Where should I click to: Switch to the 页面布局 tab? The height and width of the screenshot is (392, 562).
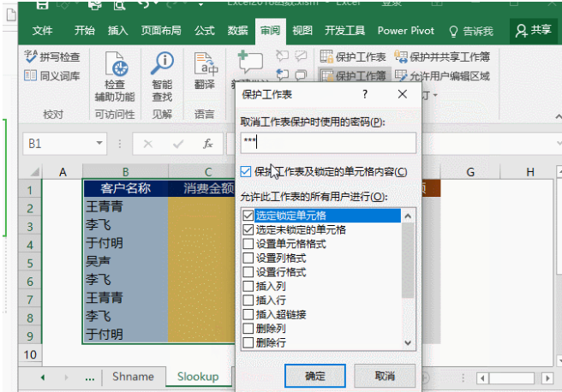click(x=161, y=31)
